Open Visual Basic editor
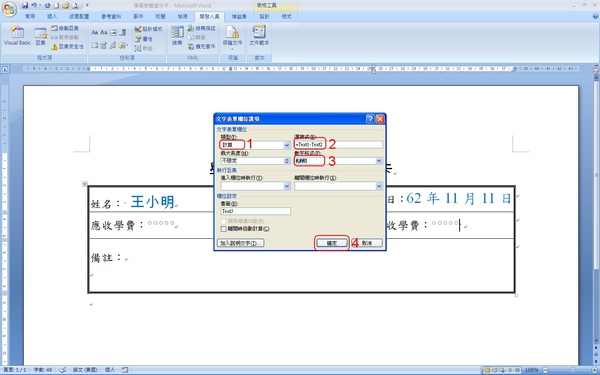Image resolution: width=600 pixels, height=375 pixels. (17, 36)
